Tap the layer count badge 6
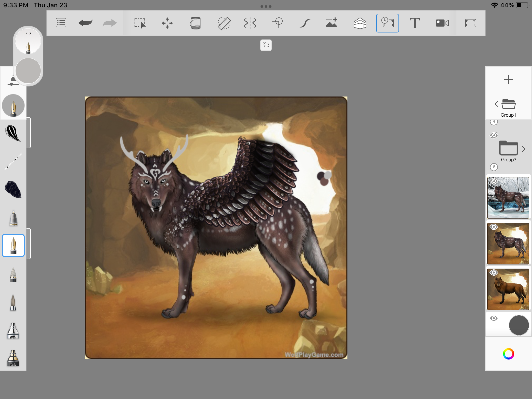The height and width of the screenshot is (399, 532). 494,167
